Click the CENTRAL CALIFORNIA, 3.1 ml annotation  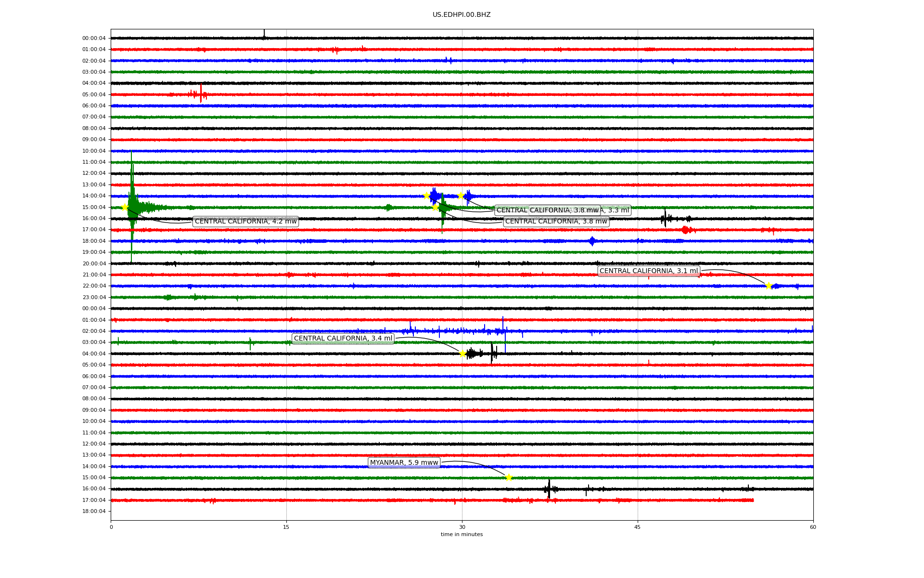pos(648,271)
